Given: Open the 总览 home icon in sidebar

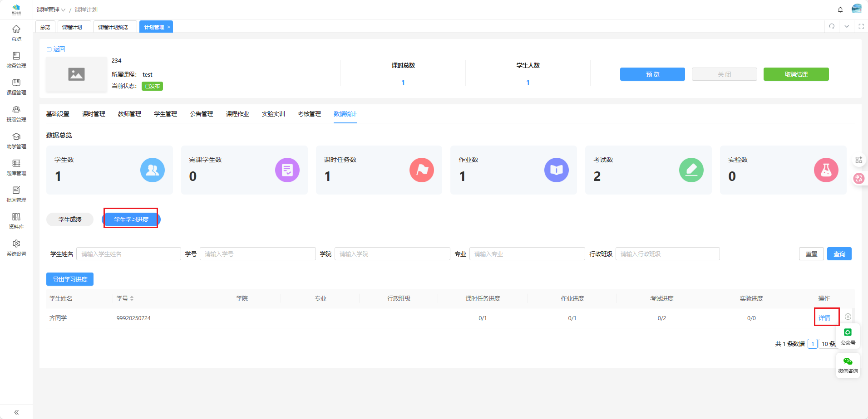Looking at the screenshot, I should [x=16, y=33].
